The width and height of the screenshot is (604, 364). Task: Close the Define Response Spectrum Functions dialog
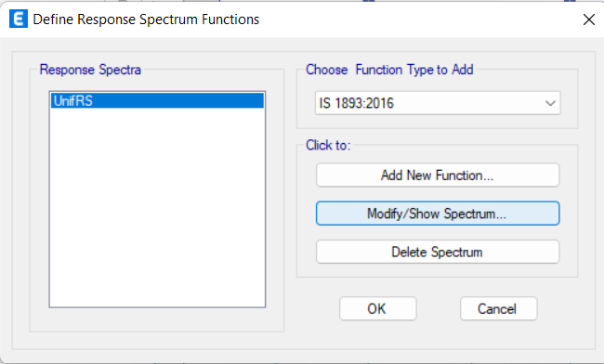pos(588,19)
